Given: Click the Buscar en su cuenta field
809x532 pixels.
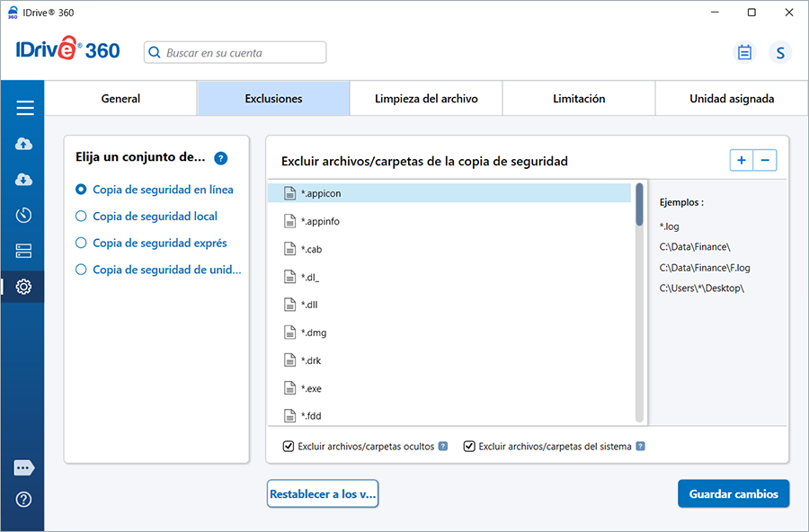Looking at the screenshot, I should pos(236,53).
